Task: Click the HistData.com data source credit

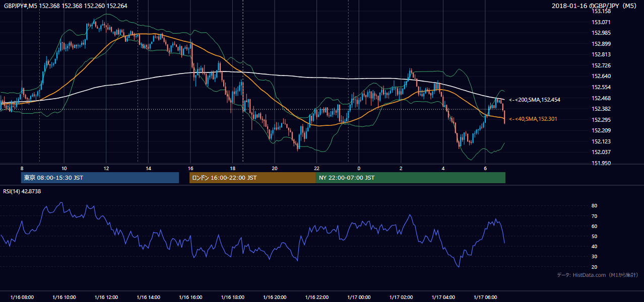Action: (598, 275)
